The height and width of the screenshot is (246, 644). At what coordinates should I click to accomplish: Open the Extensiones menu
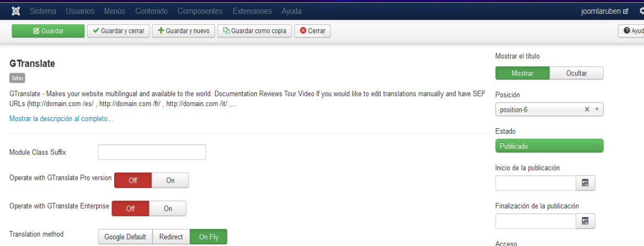[x=252, y=11]
